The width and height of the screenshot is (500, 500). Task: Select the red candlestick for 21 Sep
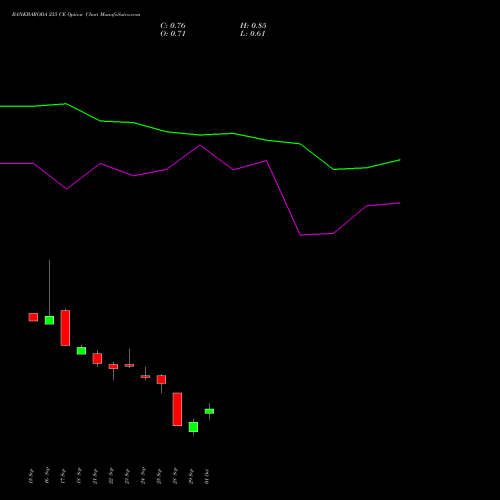coord(97,358)
